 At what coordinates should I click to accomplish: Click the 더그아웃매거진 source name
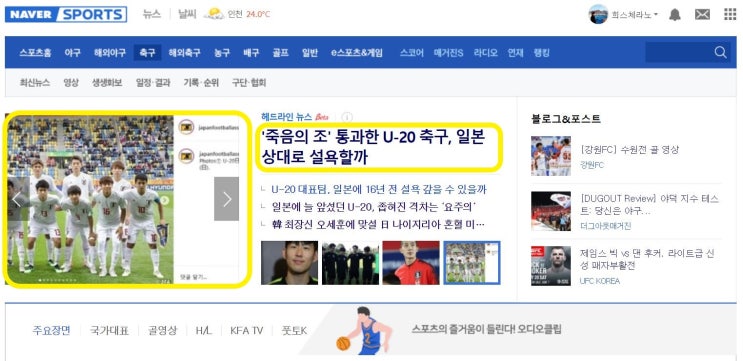605,226
